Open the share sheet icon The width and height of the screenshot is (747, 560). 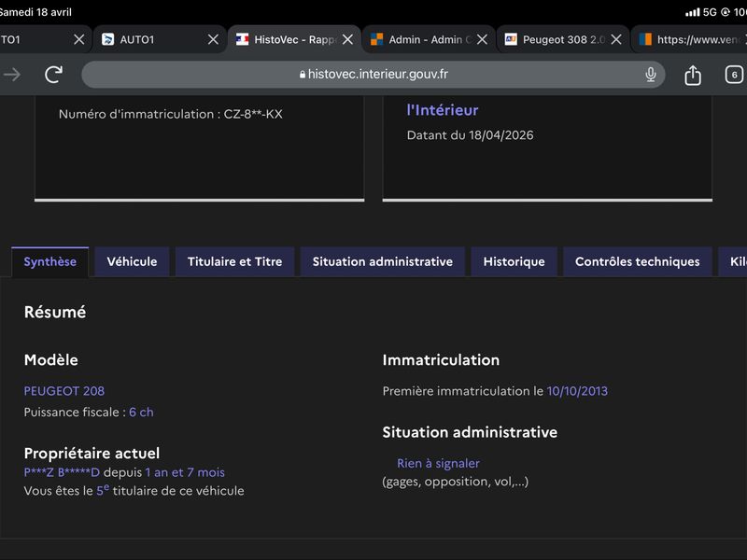693,75
